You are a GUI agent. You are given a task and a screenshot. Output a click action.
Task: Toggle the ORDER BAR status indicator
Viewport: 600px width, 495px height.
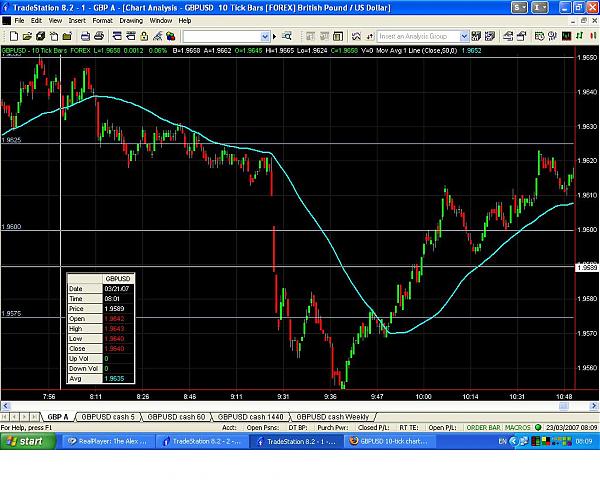pos(483,427)
